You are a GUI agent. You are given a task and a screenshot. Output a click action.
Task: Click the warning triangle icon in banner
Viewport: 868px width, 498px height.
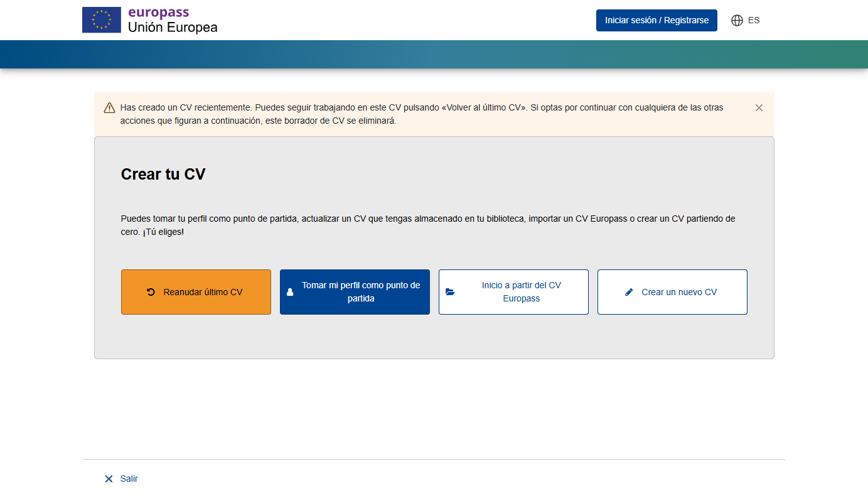pos(109,107)
